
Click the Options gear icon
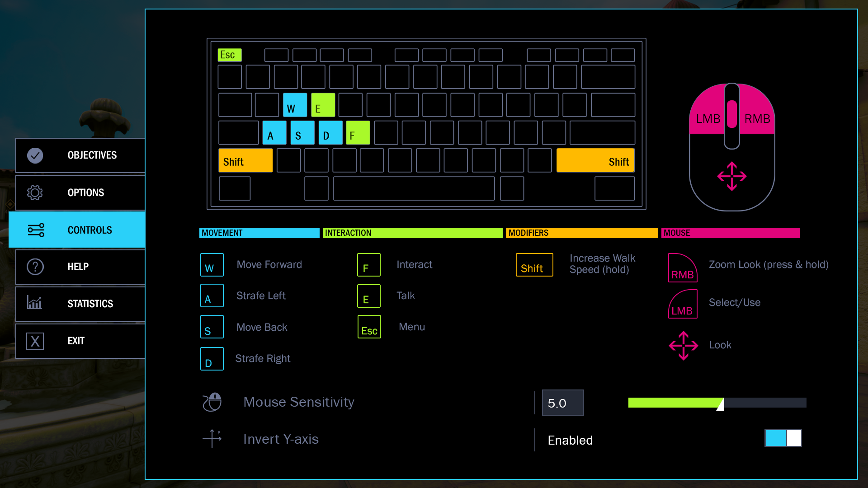(35, 193)
